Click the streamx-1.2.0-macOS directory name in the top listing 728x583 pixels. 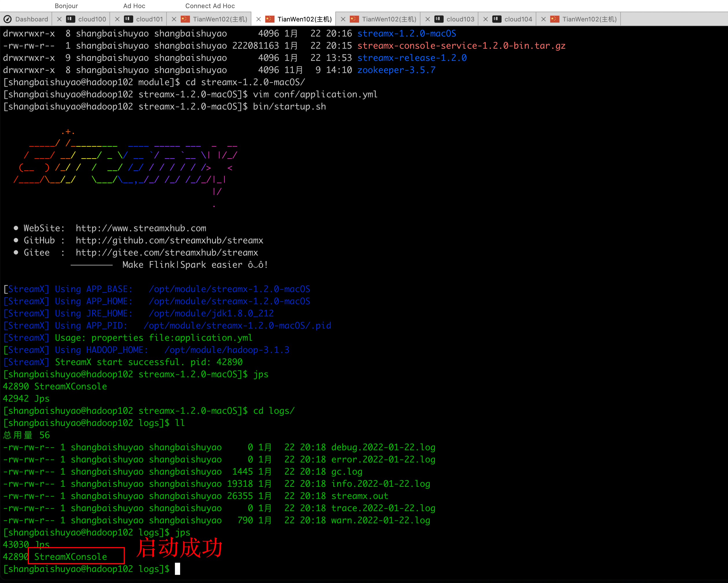tap(407, 33)
